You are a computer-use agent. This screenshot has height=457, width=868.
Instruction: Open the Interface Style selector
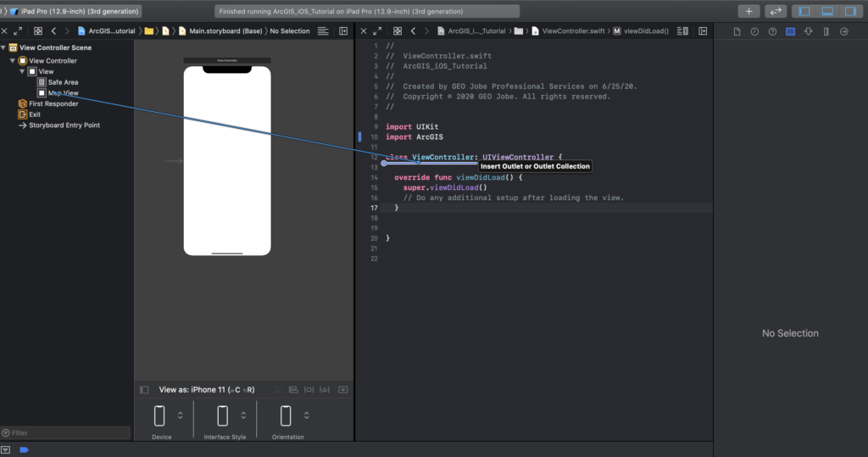tap(243, 415)
